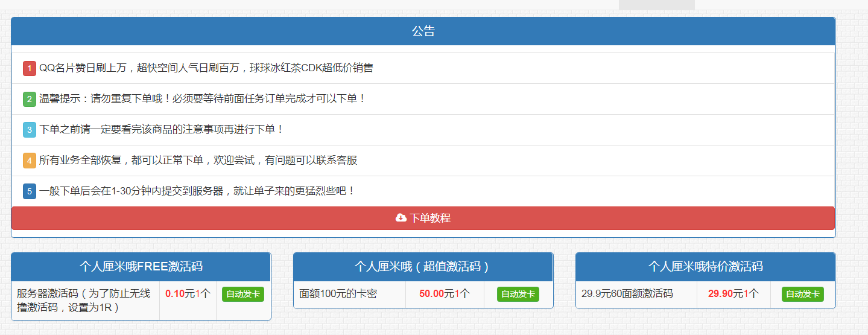Screen dimensions: 868x335
Task: Click the orange number 4 announcement badge
Action: point(30,161)
